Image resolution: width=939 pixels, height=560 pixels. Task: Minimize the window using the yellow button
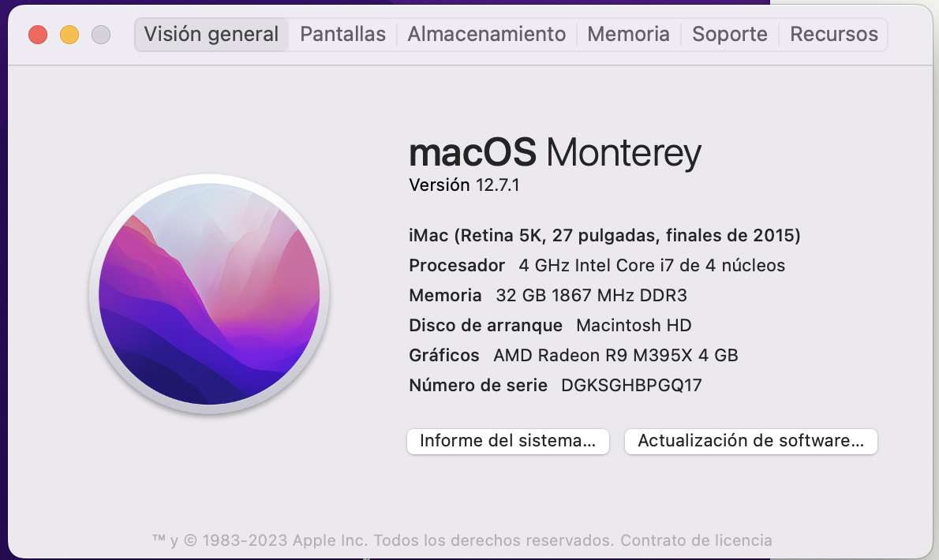click(x=69, y=35)
